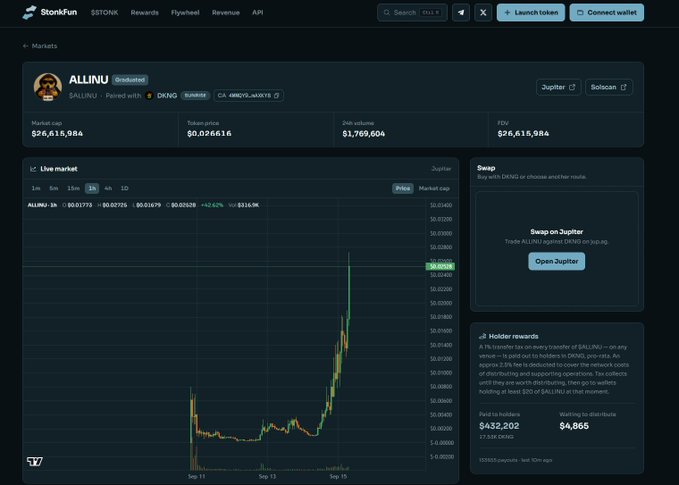Click the market cap value $26,615,984

tap(57, 133)
